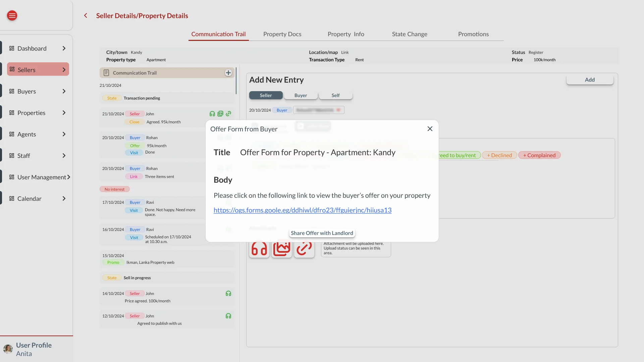Toggle the + Complained status tag
Screen dimensions: 644x362
(539, 155)
